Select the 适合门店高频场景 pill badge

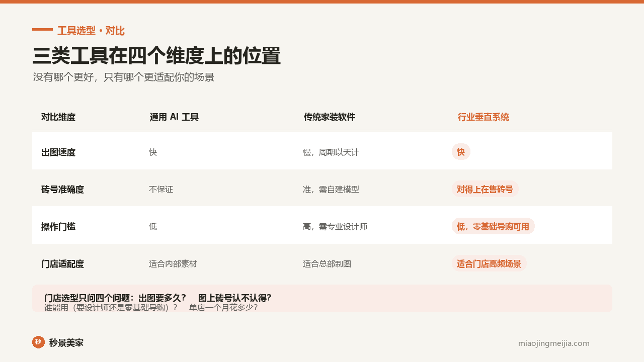489,263
